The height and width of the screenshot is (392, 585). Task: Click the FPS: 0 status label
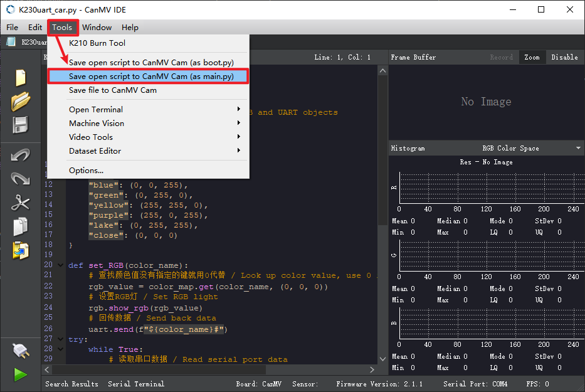coord(537,384)
